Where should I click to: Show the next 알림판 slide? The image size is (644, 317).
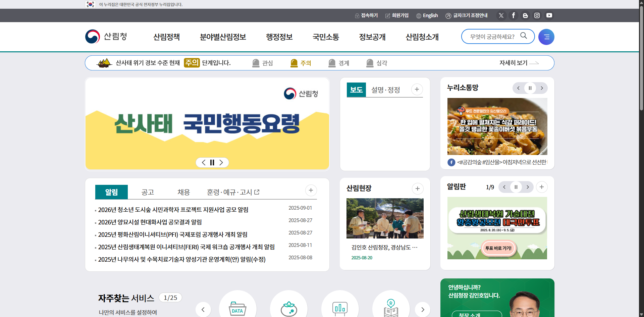coord(528,187)
